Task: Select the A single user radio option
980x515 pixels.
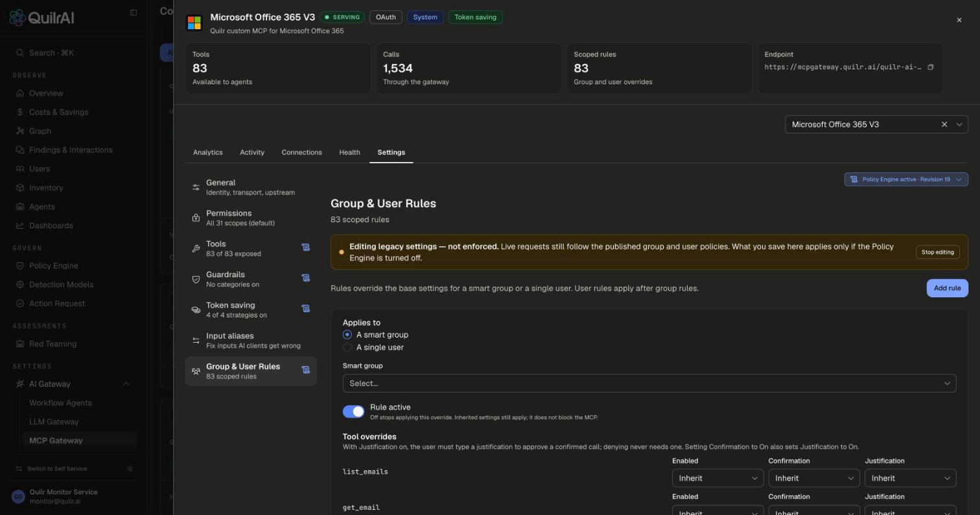Action: (x=347, y=347)
